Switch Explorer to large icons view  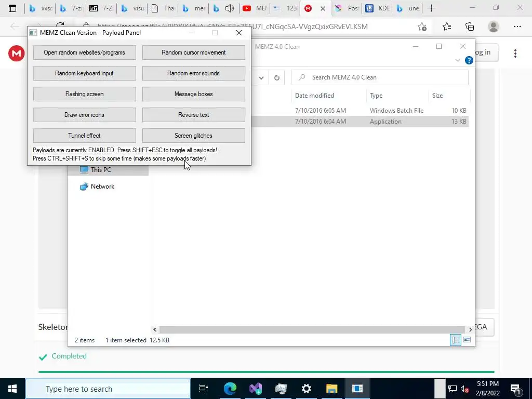click(x=467, y=340)
